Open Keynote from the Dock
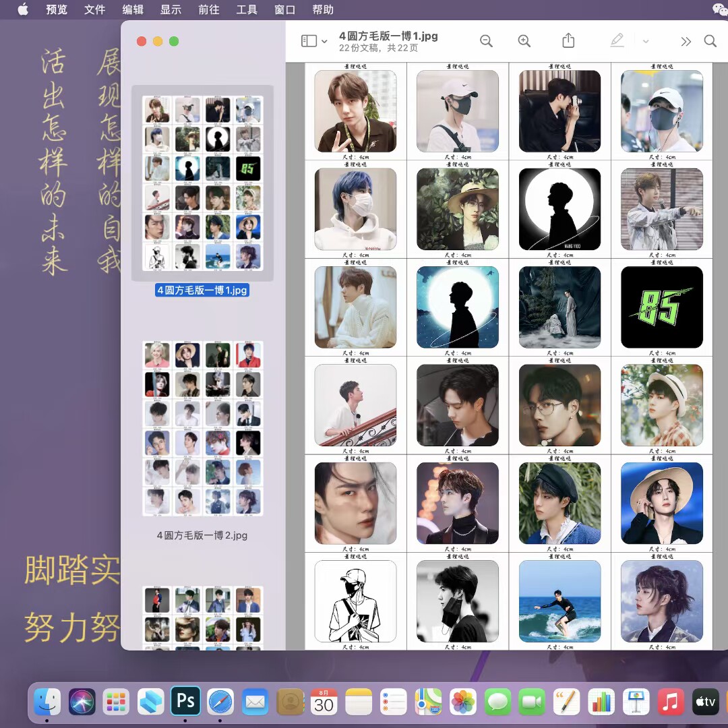728x728 pixels. click(636, 702)
